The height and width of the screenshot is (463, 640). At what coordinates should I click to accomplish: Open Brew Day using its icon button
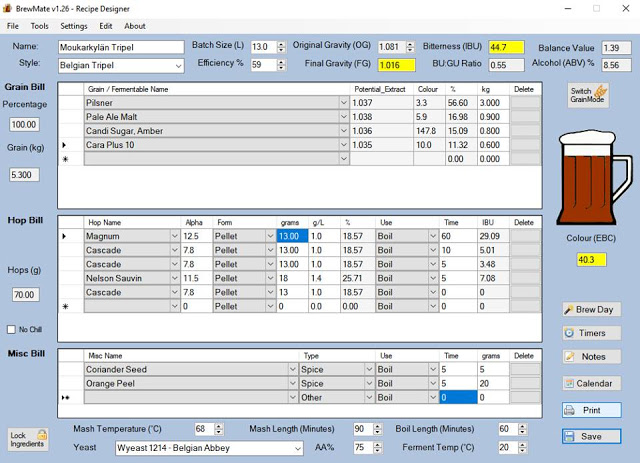591,310
